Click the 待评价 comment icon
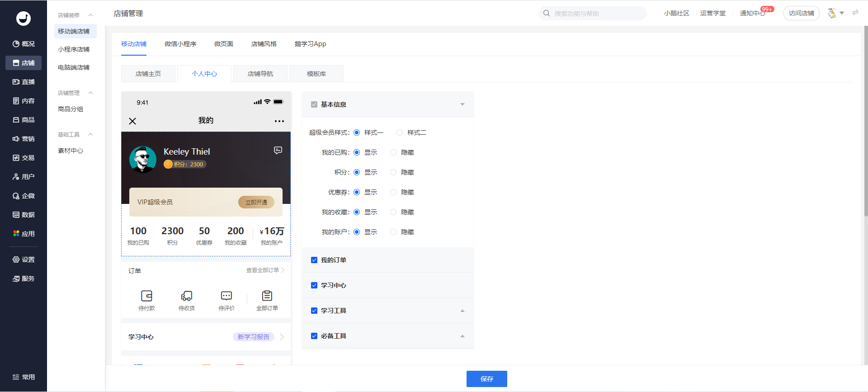The height and width of the screenshot is (392, 868). pos(226,296)
